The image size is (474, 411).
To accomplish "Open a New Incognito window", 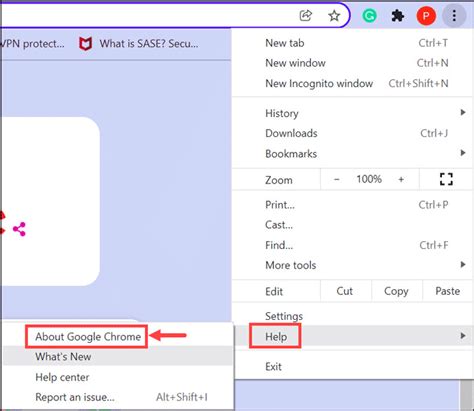I will (352, 83).
